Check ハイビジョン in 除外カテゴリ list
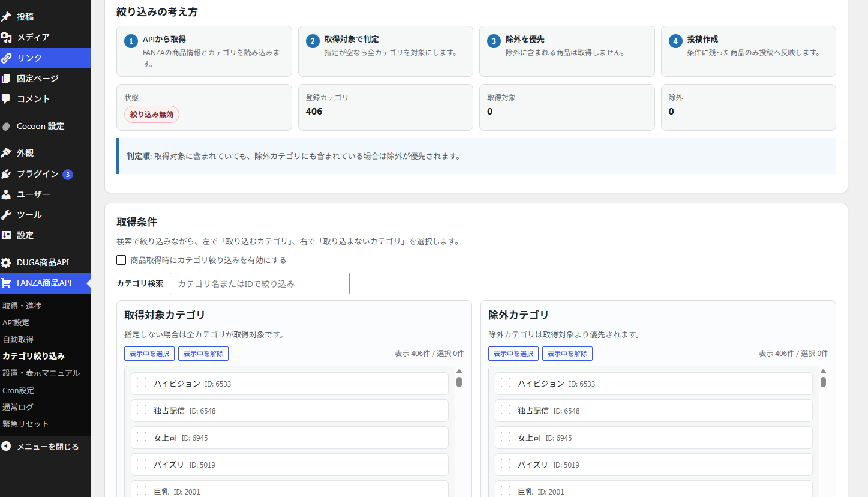Image resolution: width=868 pixels, height=497 pixels. click(506, 382)
